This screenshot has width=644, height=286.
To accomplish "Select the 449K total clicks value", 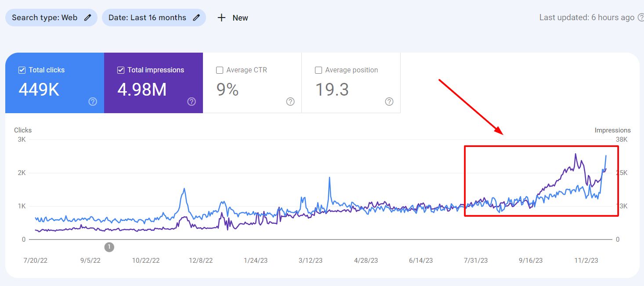I will click(x=39, y=89).
